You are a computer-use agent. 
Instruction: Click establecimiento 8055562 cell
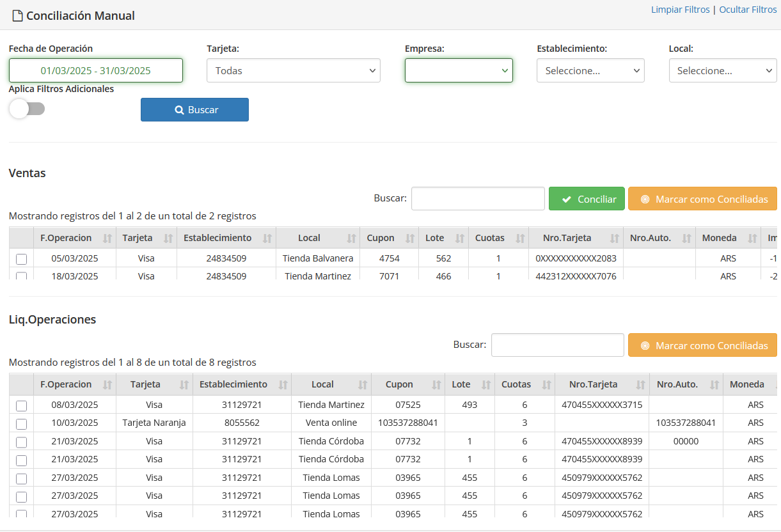click(x=242, y=423)
